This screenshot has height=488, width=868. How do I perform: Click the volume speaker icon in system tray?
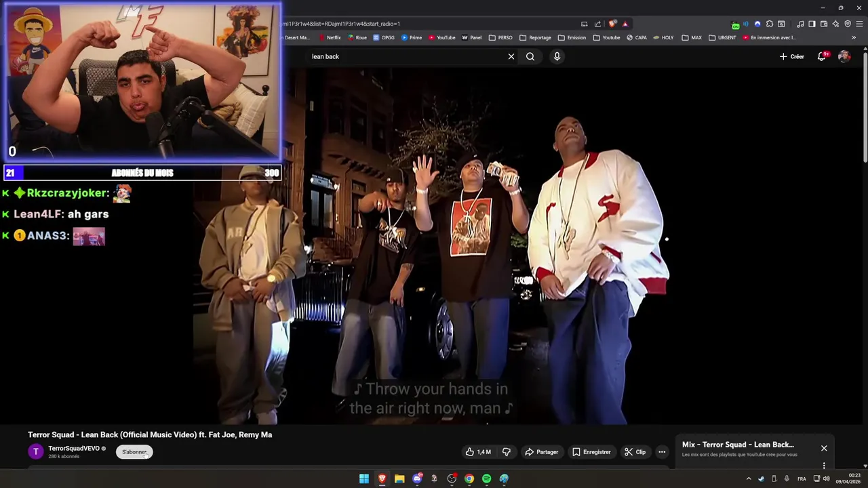coord(826,479)
